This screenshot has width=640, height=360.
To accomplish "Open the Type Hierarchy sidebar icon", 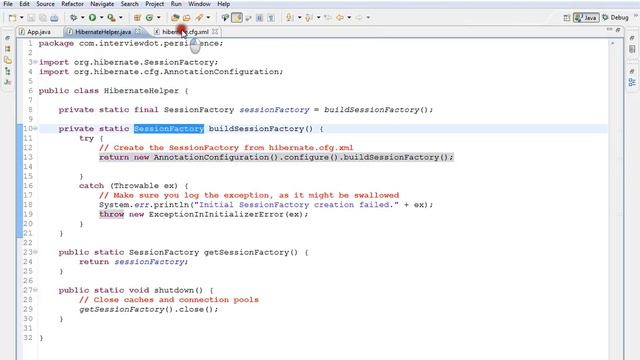I will point(7,71).
